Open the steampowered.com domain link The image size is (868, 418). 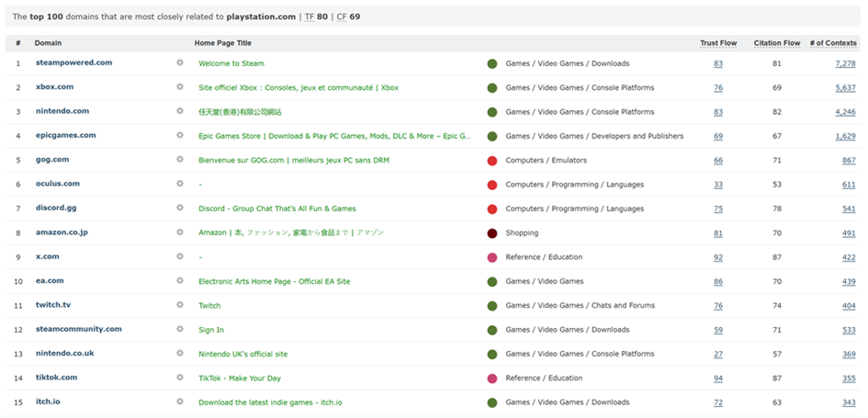(x=73, y=62)
